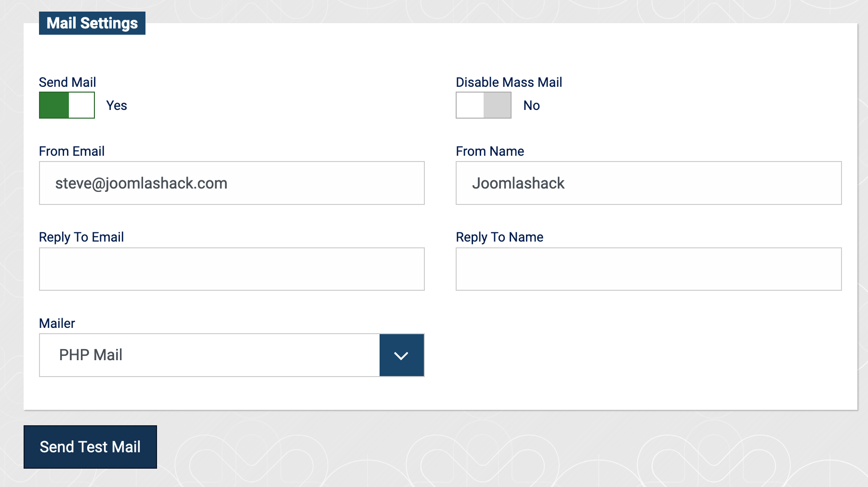Toggle the Disable Mass Mail switch
The width and height of the screenshot is (868, 487).
click(x=483, y=105)
